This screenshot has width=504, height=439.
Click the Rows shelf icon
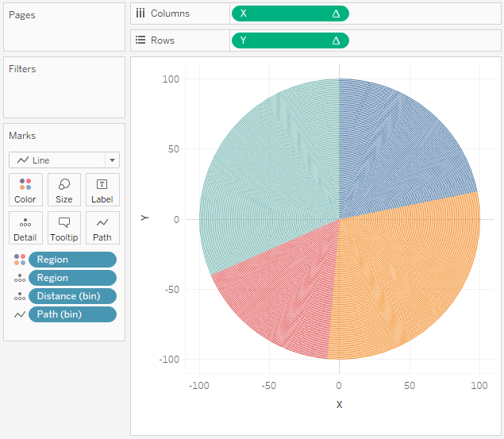click(140, 40)
